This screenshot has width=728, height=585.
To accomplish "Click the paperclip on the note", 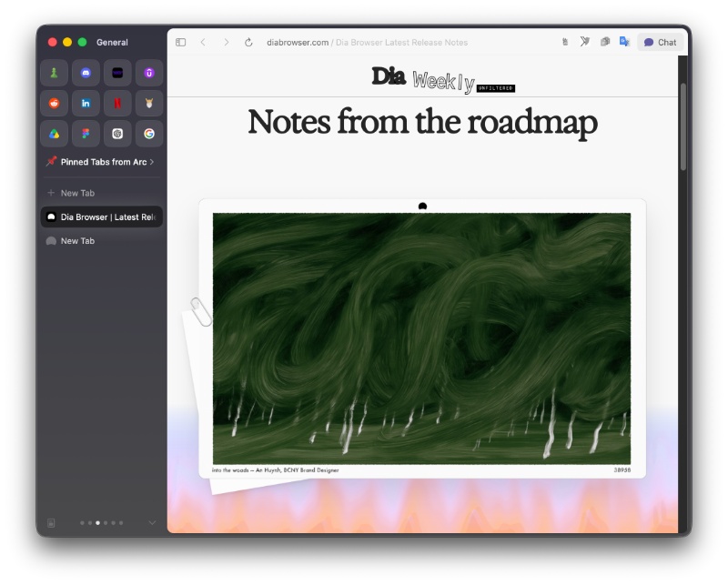I will (201, 311).
